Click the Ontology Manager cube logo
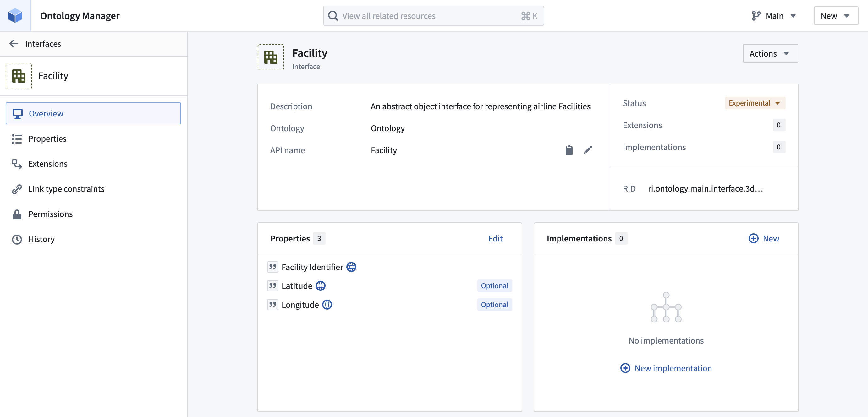This screenshot has width=868, height=417. 15,16
